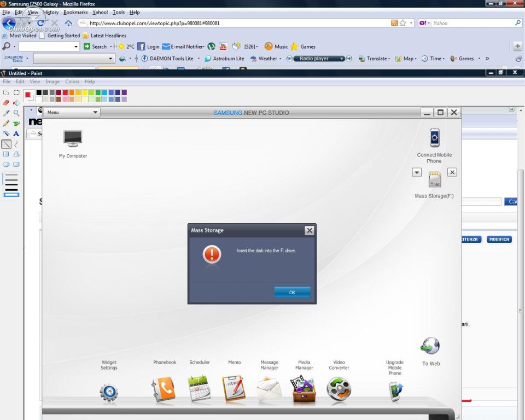
Task: Open the E-mail Notifier dropdown
Action: pyautogui.click(x=204, y=46)
